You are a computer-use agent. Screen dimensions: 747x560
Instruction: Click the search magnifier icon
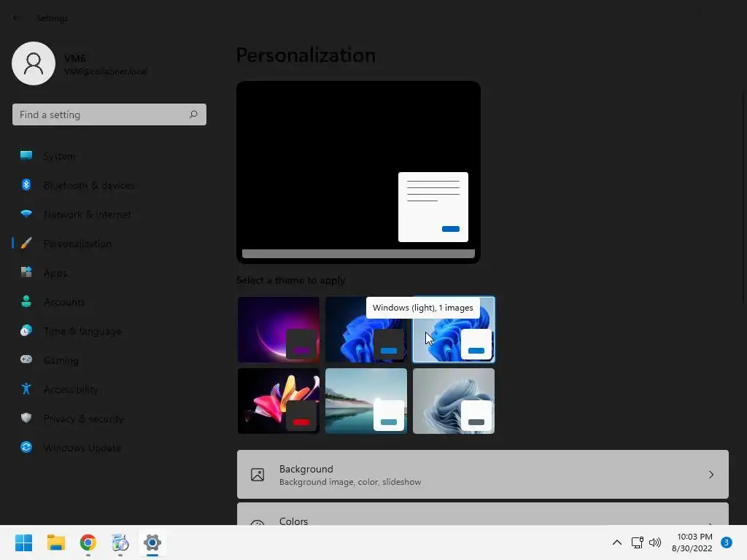click(x=193, y=114)
